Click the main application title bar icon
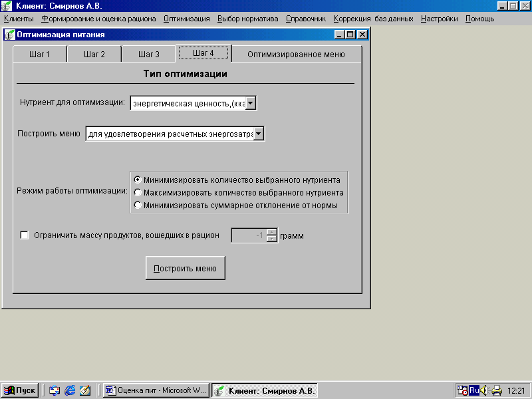The width and height of the screenshot is (532, 399). pyautogui.click(x=7, y=6)
